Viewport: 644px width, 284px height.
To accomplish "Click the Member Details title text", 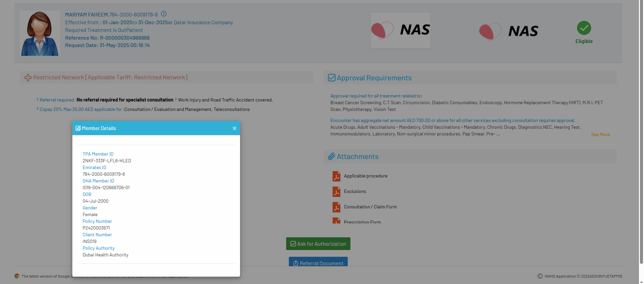I will tap(99, 128).
